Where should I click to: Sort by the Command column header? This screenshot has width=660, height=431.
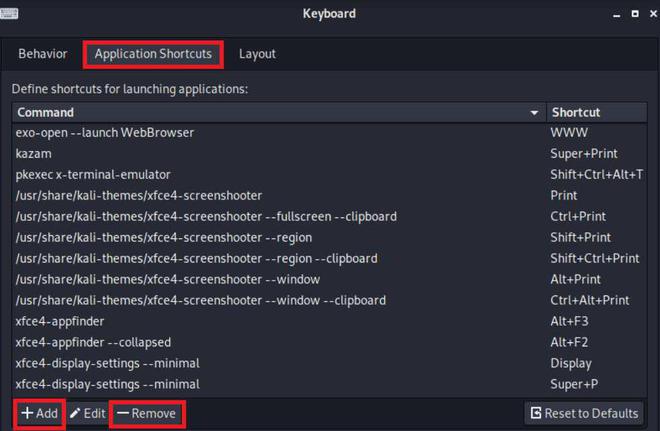click(x=279, y=112)
